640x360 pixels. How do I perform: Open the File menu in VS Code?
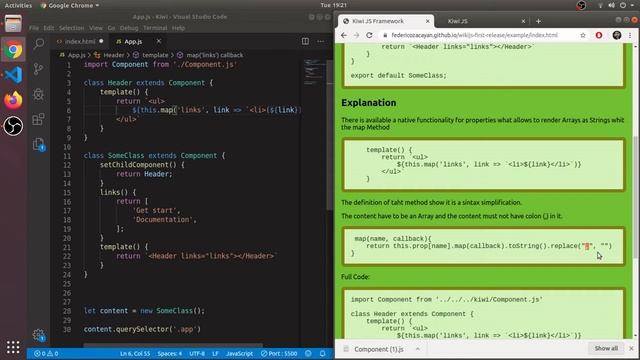[34, 28]
